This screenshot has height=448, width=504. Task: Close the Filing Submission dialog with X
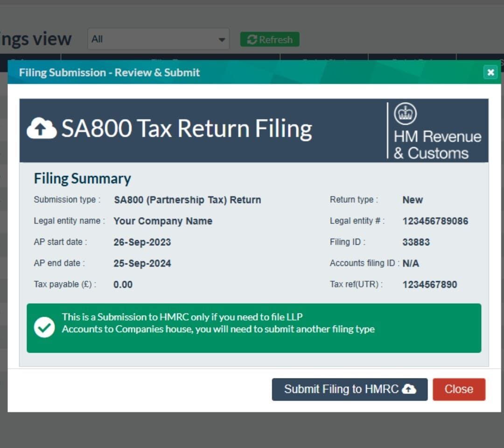490,72
